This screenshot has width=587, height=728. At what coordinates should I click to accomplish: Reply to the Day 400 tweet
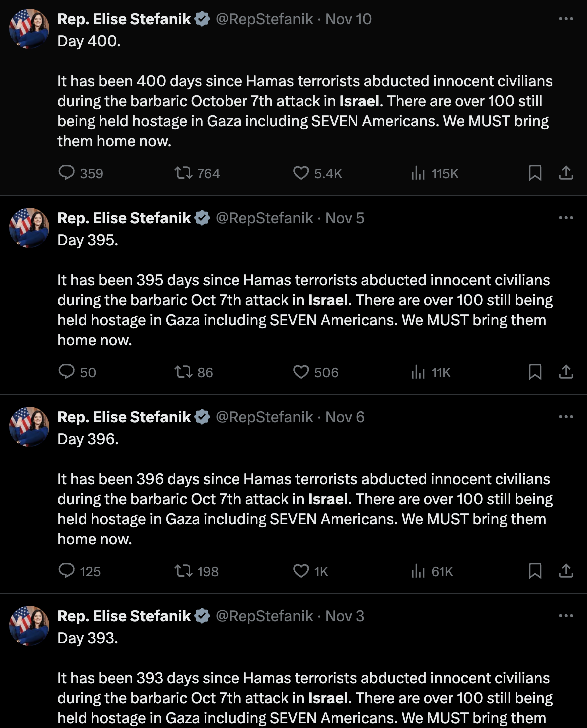[67, 173]
